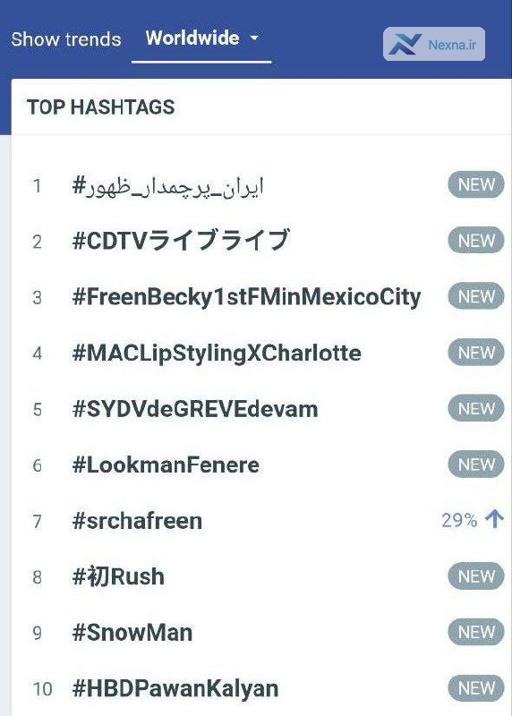Open hashtag #CDTVライブライブ

point(181,241)
